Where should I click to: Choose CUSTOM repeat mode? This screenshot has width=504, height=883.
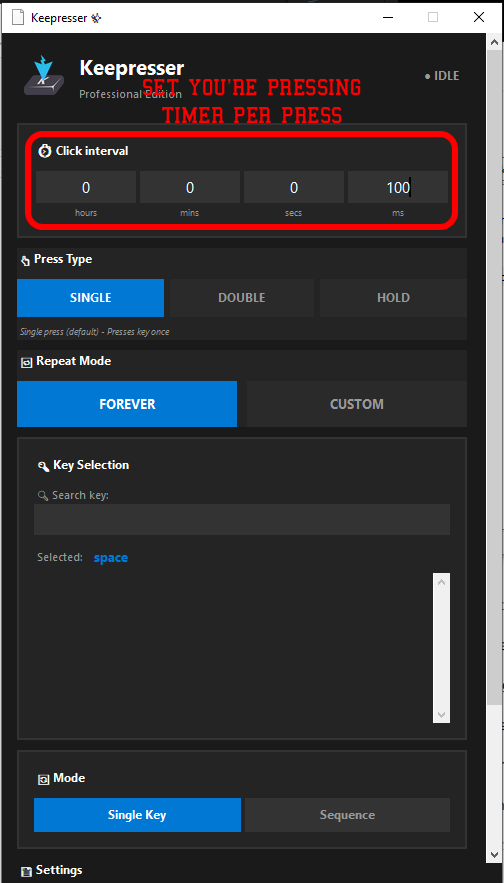[x=356, y=404]
